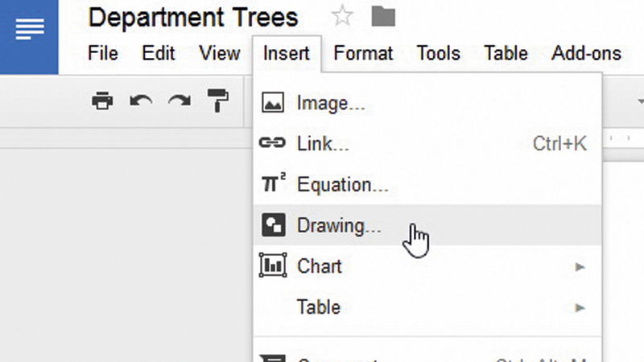Open Drawing... from the Insert menu
This screenshot has height=362, width=644.
[x=338, y=226]
